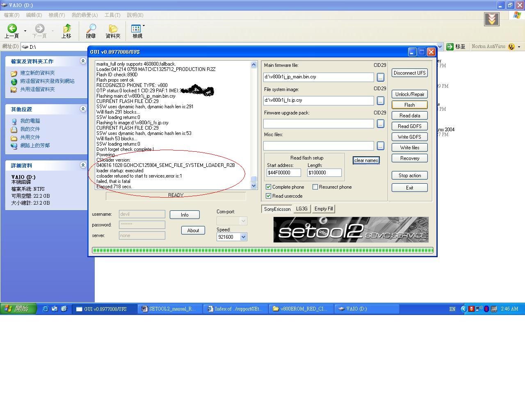525x420 pixels.
Task: Click the Start address input field
Action: pyautogui.click(x=283, y=173)
